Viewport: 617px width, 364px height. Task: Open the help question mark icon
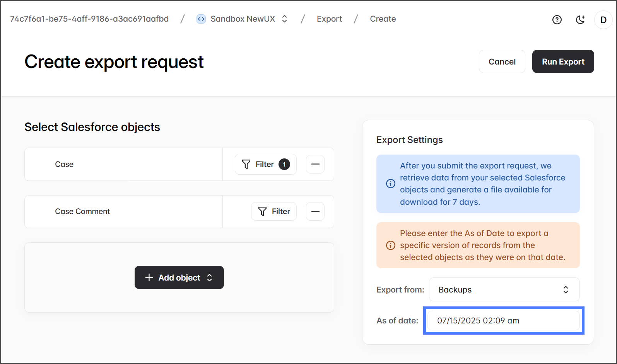coord(557,20)
